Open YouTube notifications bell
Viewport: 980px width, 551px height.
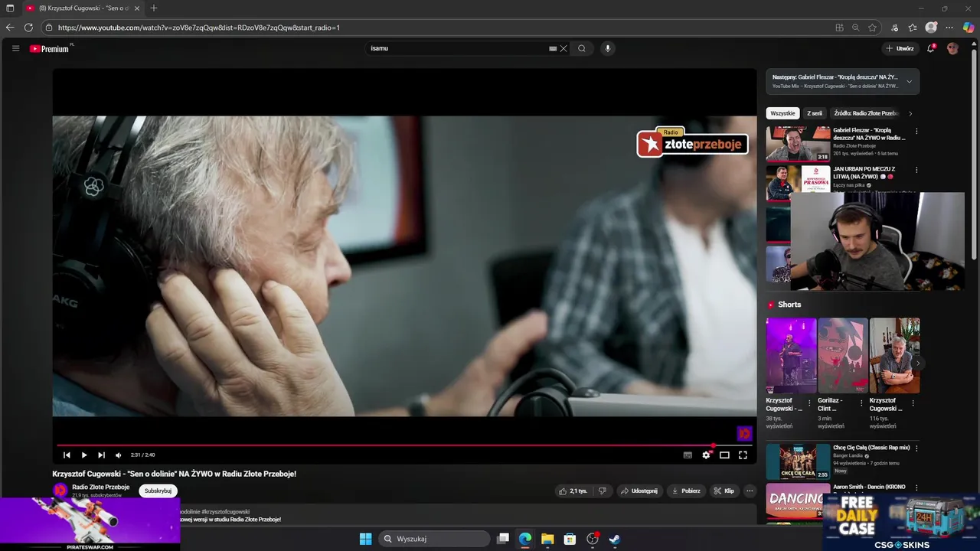coord(931,48)
